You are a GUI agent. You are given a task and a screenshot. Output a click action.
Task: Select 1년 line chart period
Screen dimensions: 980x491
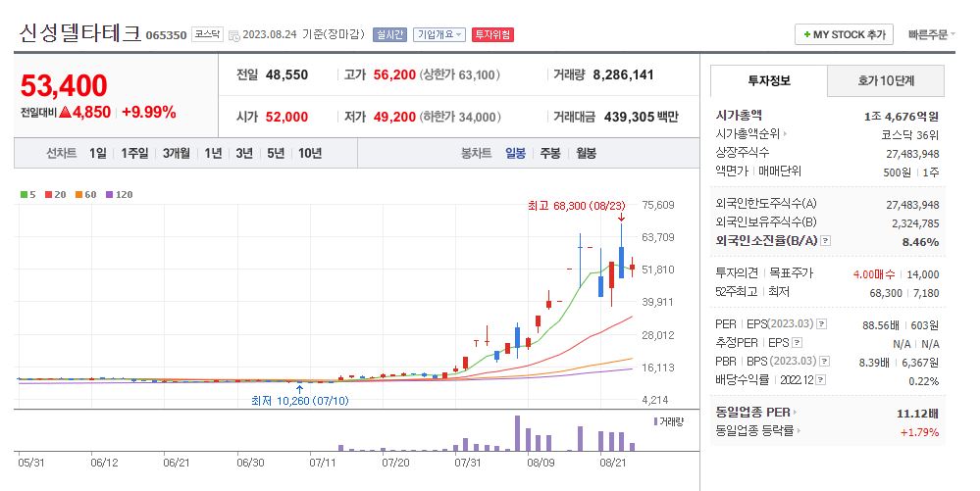[x=213, y=153]
